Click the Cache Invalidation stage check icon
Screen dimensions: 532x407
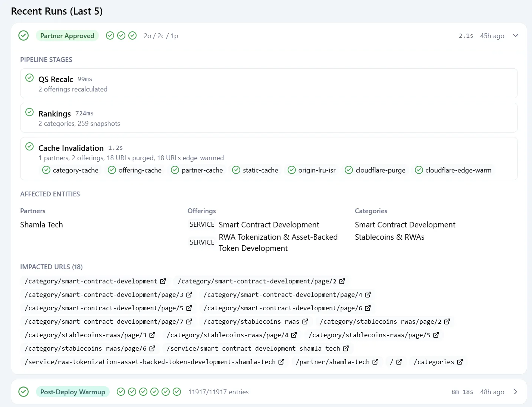(29, 146)
